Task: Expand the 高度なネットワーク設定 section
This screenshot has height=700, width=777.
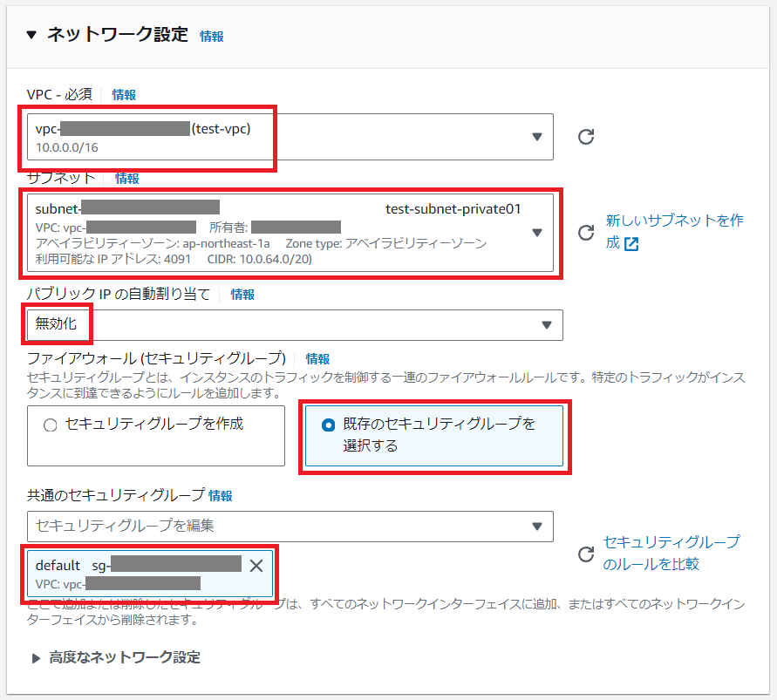Action: [x=36, y=657]
